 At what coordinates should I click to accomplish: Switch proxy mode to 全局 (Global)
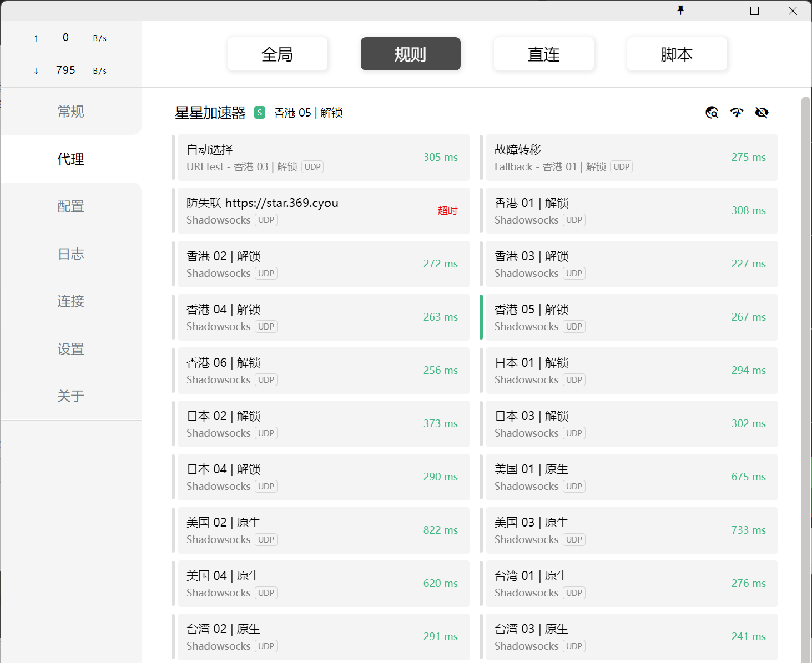pyautogui.click(x=278, y=54)
